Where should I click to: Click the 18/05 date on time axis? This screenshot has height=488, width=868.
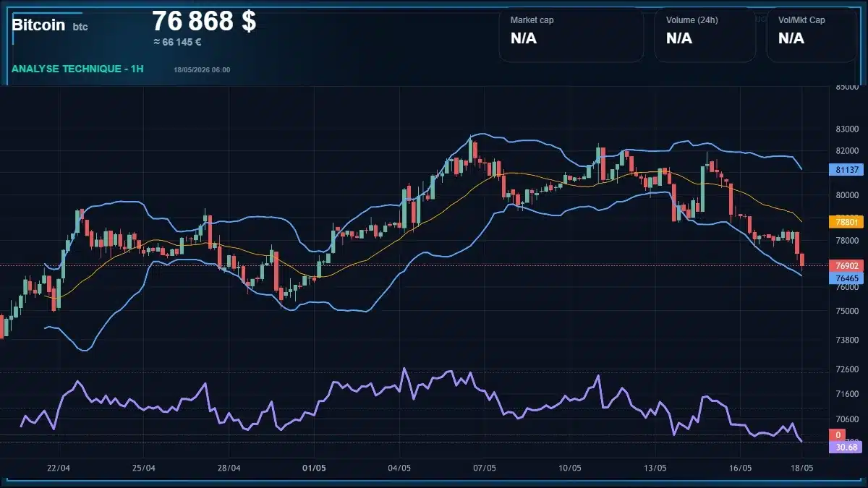801,468
